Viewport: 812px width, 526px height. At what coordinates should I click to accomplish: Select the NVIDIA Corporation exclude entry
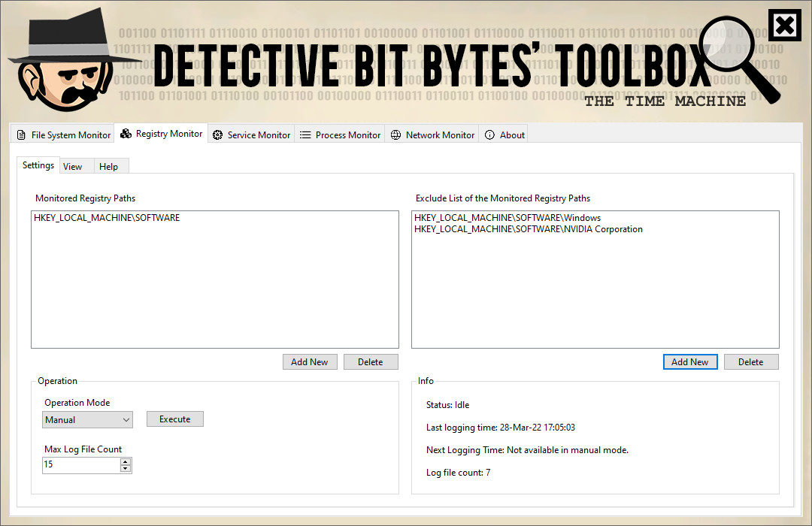(528, 229)
